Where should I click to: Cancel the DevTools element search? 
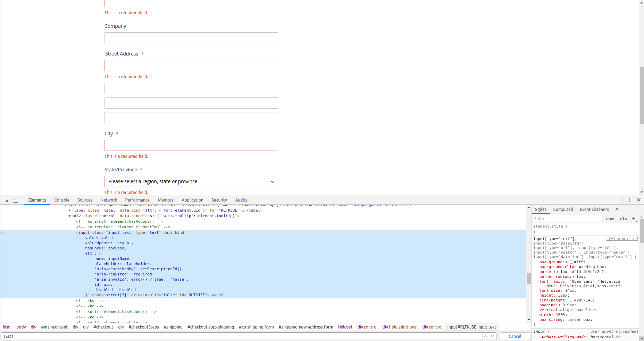point(515,336)
